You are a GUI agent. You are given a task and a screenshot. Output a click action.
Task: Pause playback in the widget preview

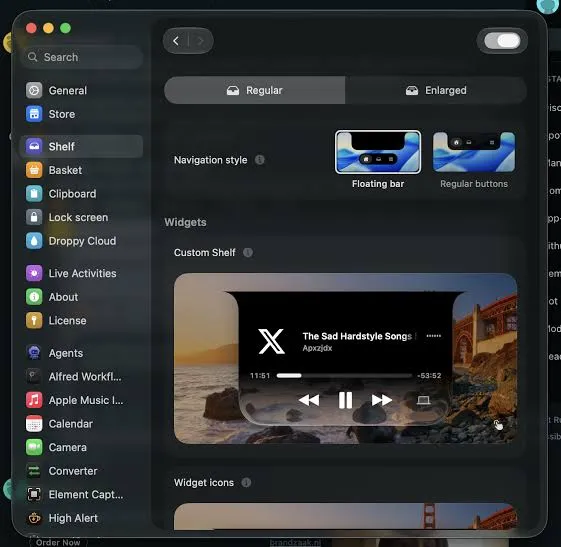[345, 400]
